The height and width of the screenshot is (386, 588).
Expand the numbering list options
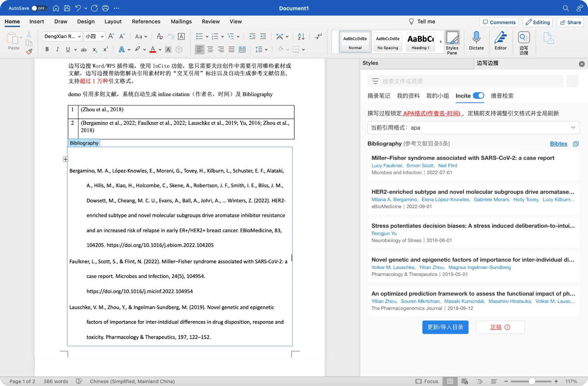coord(222,36)
